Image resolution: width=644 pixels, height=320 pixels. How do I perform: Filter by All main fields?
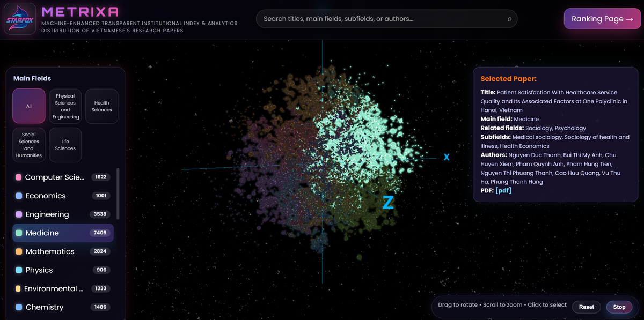tap(29, 106)
